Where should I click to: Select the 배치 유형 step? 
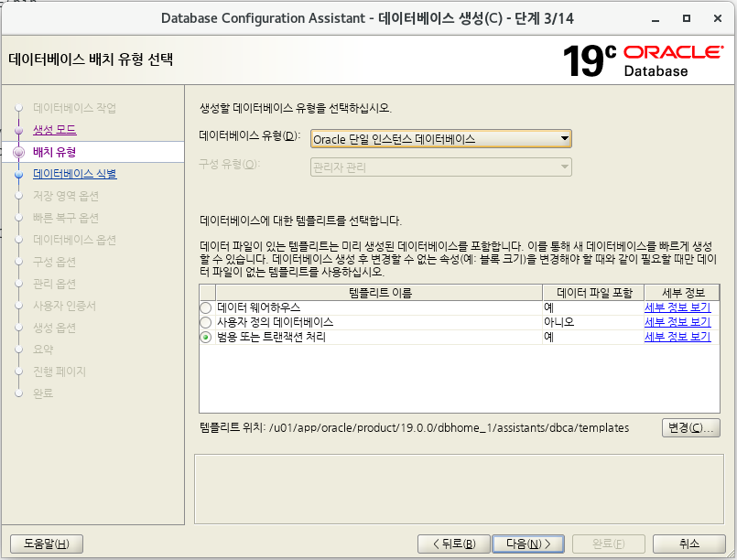click(x=55, y=152)
